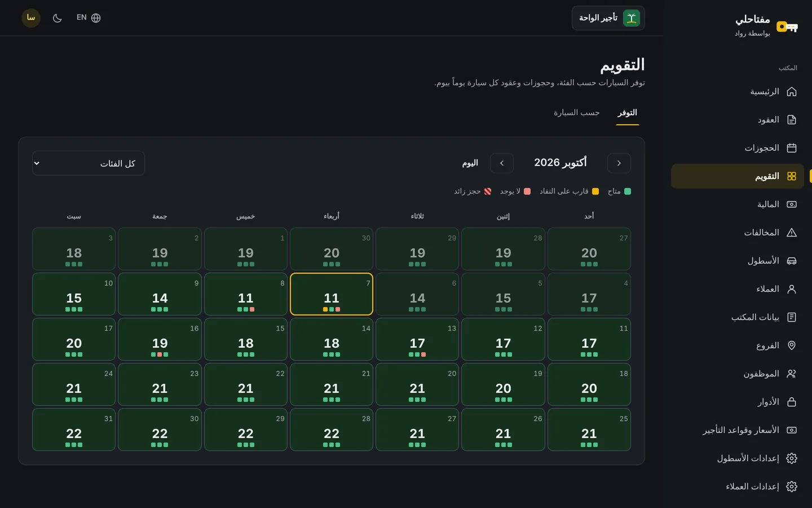Click the grid icon of التقويم sidebar item
The width and height of the screenshot is (812, 508).
point(792,176)
